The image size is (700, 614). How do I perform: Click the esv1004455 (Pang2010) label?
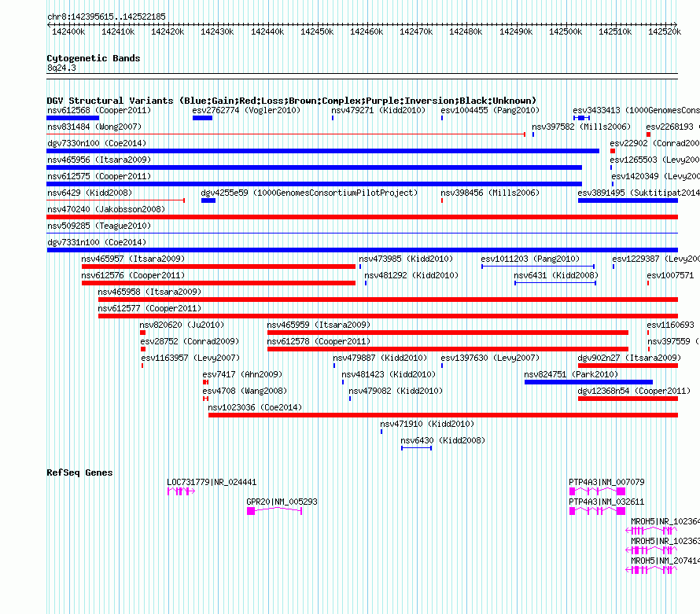pos(490,110)
